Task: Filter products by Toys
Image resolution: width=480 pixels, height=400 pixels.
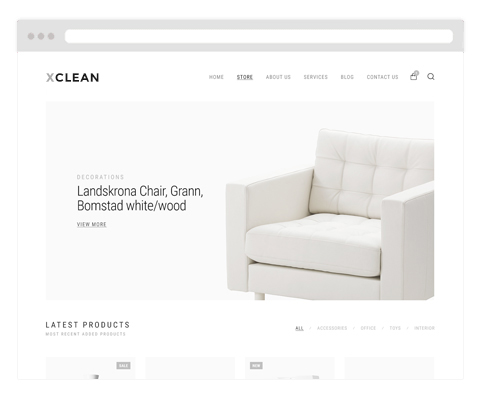Action: tap(395, 328)
